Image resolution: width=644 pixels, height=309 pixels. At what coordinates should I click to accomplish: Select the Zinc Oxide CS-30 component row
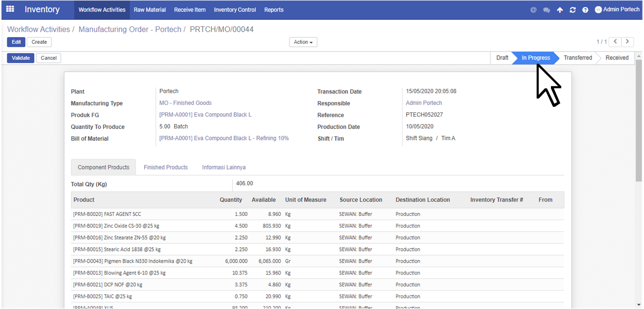pos(189,226)
